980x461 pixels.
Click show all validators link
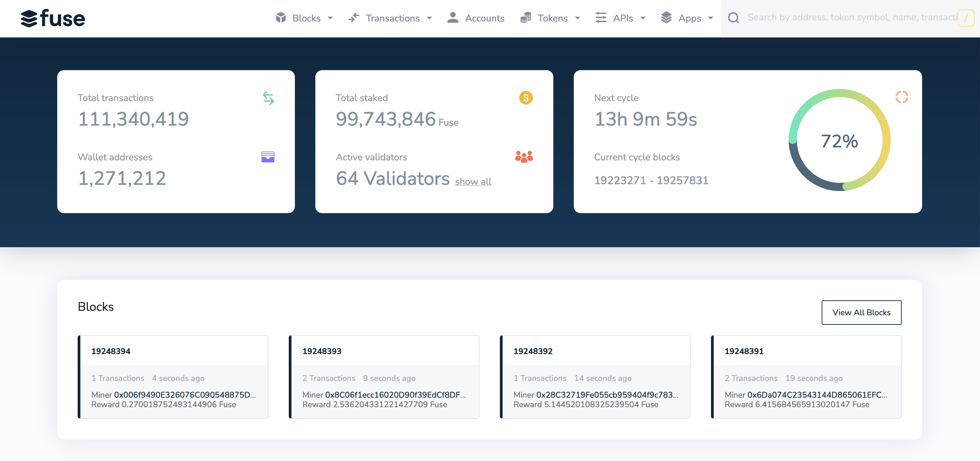tap(473, 181)
